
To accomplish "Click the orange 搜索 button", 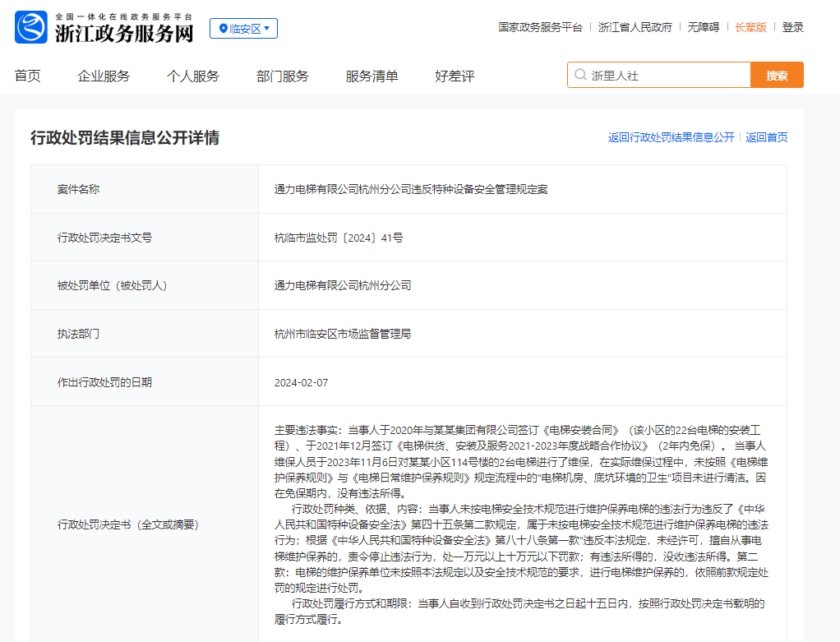I will click(777, 75).
